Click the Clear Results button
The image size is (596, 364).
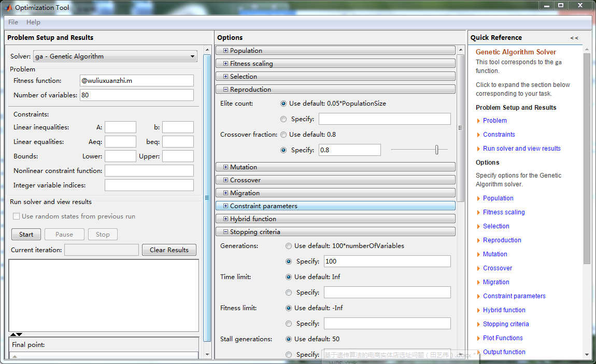(169, 250)
